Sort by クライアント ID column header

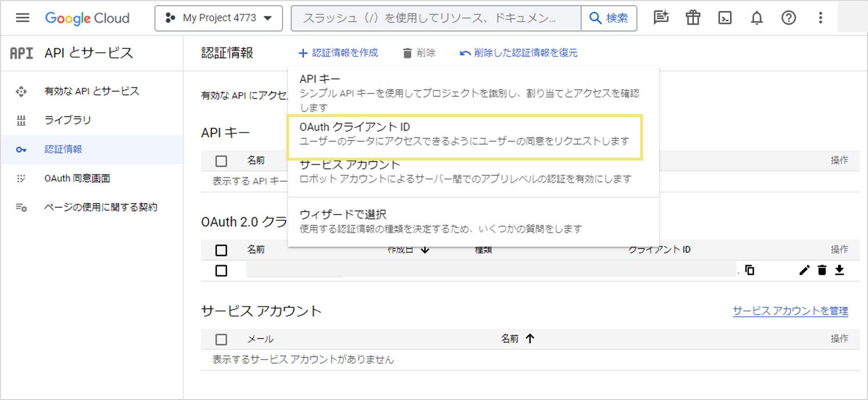[659, 250]
